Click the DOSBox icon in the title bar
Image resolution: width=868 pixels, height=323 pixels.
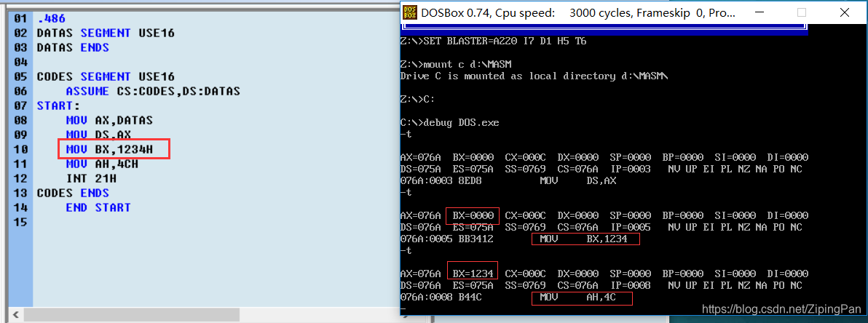(410, 12)
